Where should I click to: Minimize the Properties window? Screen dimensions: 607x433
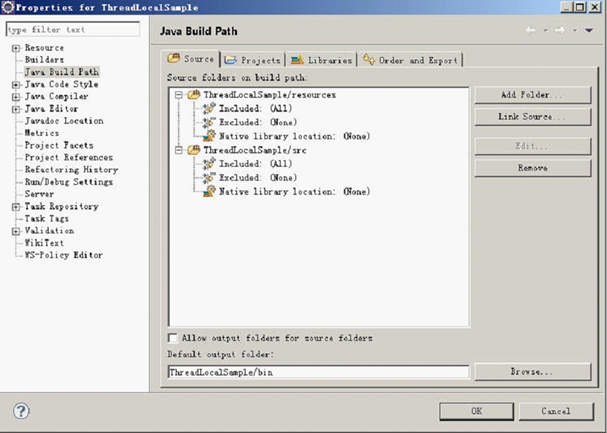click(567, 7)
